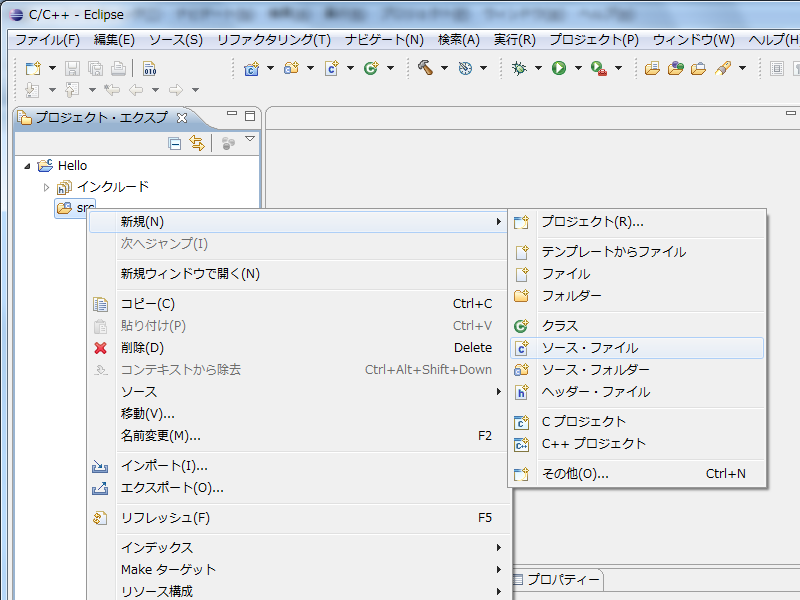The image size is (800, 600).
Task: Choose ソース・ファイル from New submenu
Action: click(589, 348)
